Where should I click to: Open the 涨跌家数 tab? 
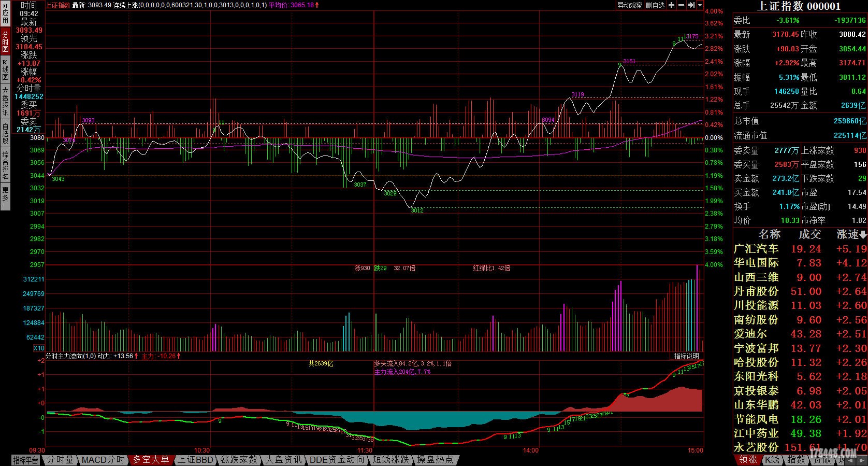pos(239,460)
